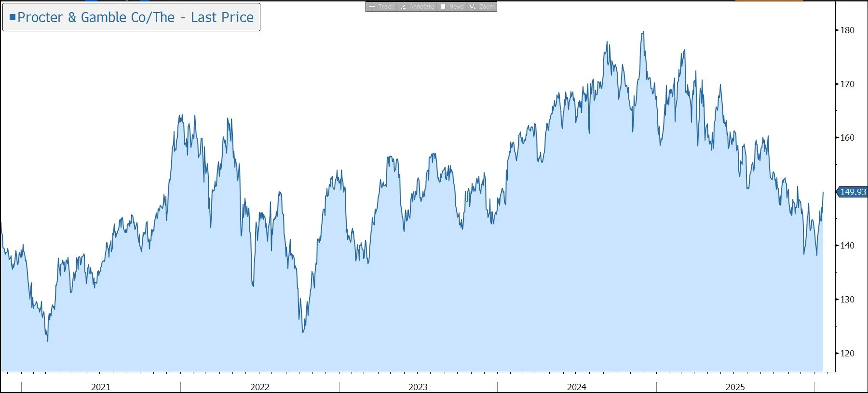Screen dimensions: 868x393
Task: Click the 2022 year label on time axis
Action: pos(259,387)
